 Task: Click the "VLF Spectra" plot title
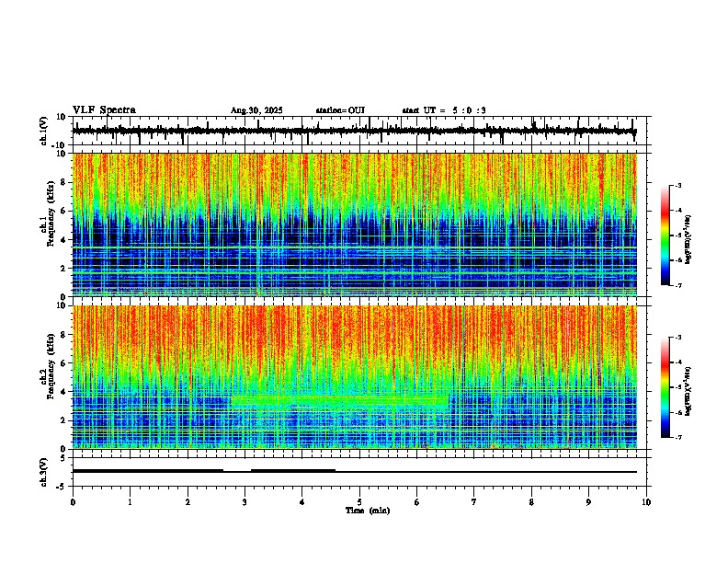104,110
